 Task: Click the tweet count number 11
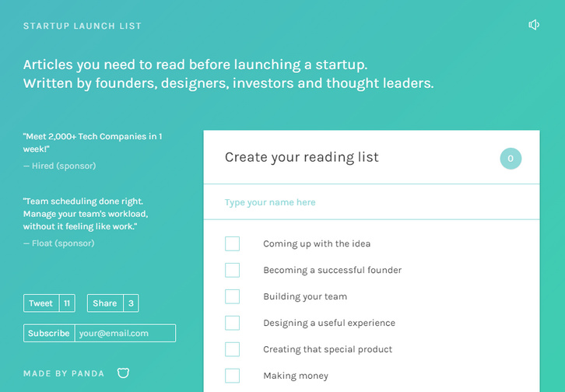tap(67, 303)
